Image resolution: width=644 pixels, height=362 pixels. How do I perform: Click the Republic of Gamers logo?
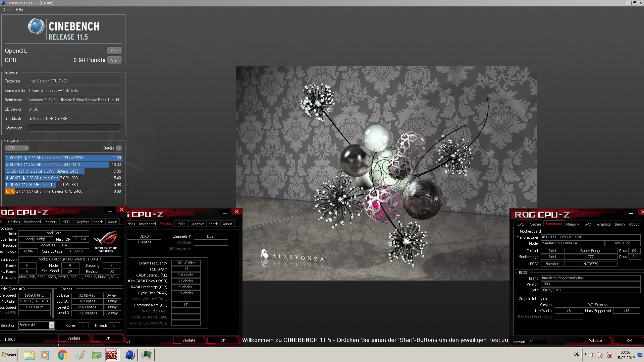click(x=106, y=242)
